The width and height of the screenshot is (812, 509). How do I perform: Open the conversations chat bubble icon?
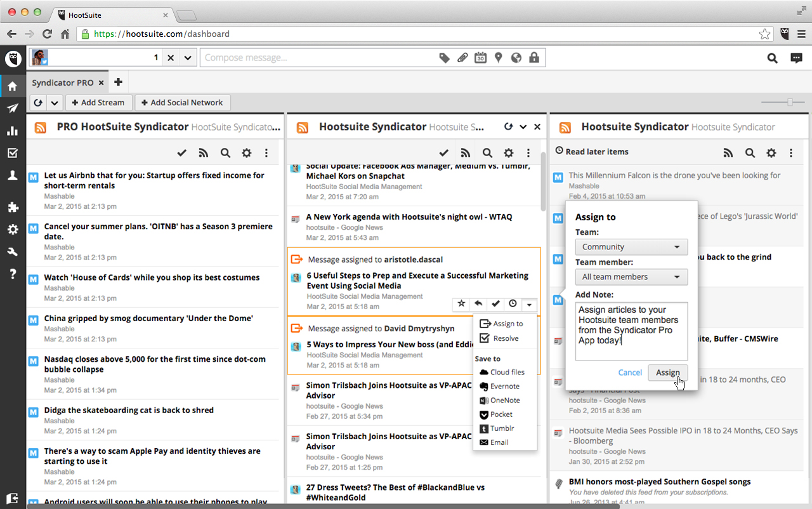click(x=796, y=58)
